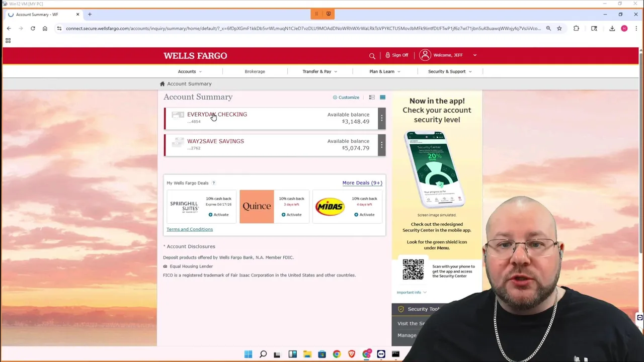Viewport: 644px width, 362px height.
Task: Click the My Wells Fargo Deals help icon
Action: point(213,183)
